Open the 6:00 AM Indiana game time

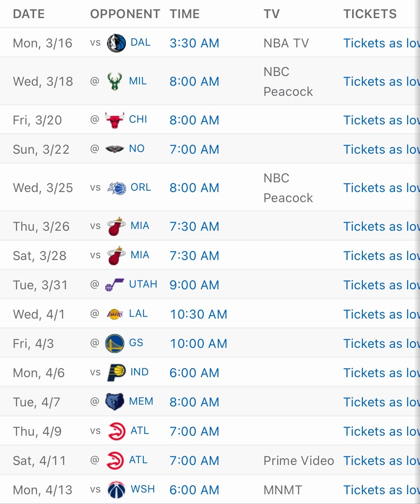pos(194,373)
